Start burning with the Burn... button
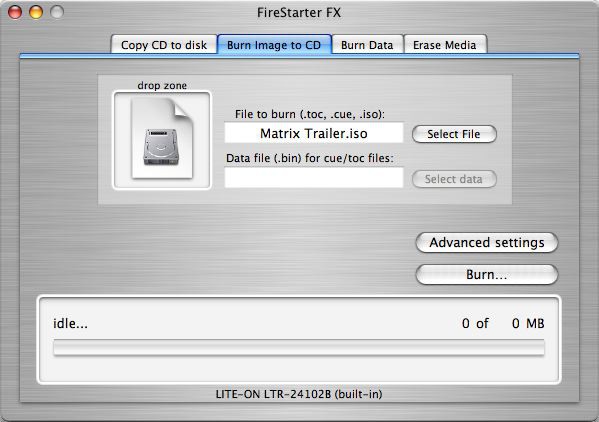The width and height of the screenshot is (599, 422). tap(487, 275)
